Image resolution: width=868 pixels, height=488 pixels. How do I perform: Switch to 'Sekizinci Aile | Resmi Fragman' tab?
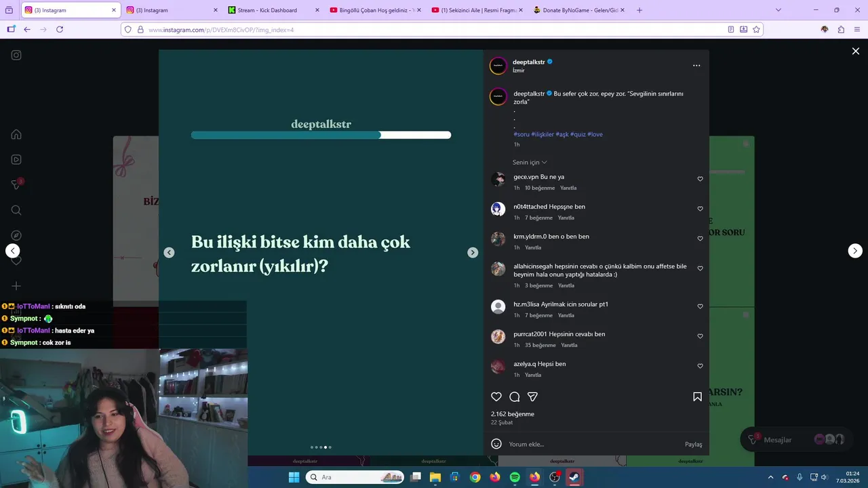pyautogui.click(x=476, y=10)
